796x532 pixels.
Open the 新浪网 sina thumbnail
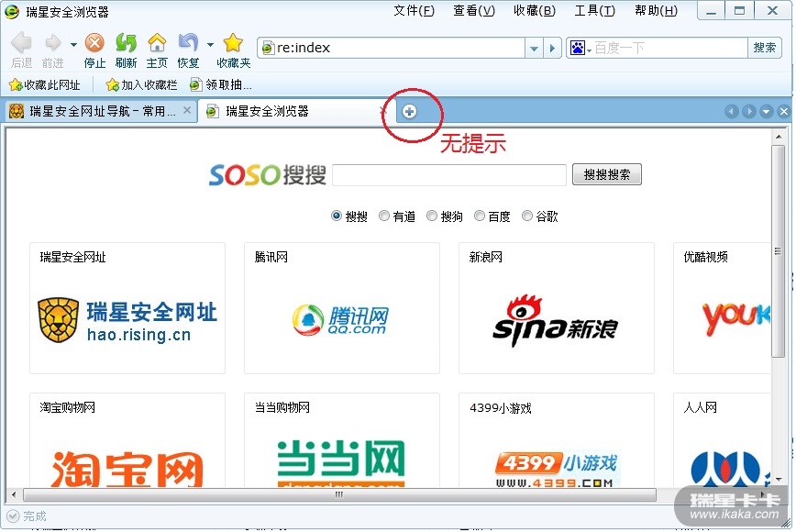click(x=557, y=308)
